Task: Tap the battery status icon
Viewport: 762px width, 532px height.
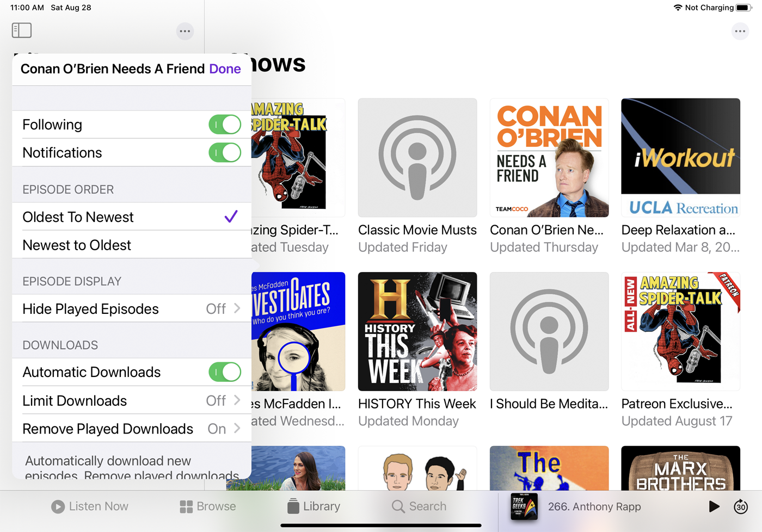Action: click(x=743, y=8)
